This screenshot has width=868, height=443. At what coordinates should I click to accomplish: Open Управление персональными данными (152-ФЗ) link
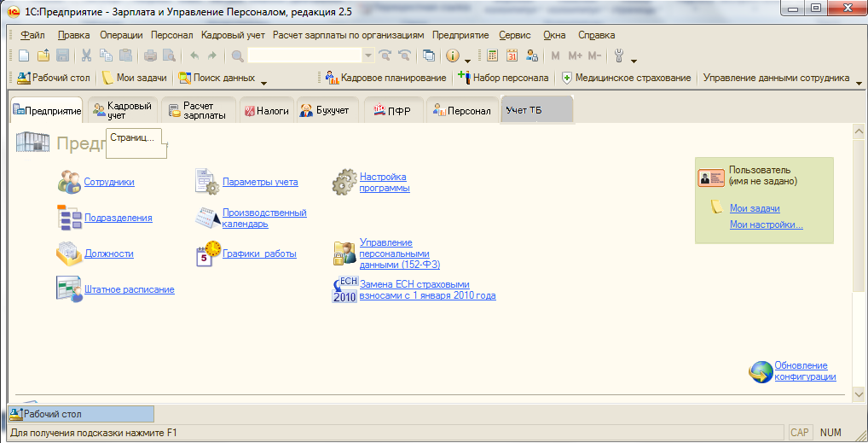(400, 254)
